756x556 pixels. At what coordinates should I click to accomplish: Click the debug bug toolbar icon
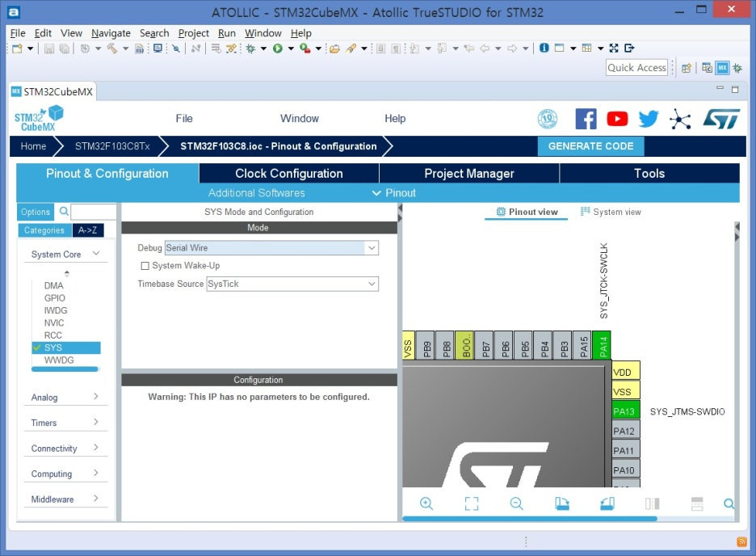[x=250, y=48]
